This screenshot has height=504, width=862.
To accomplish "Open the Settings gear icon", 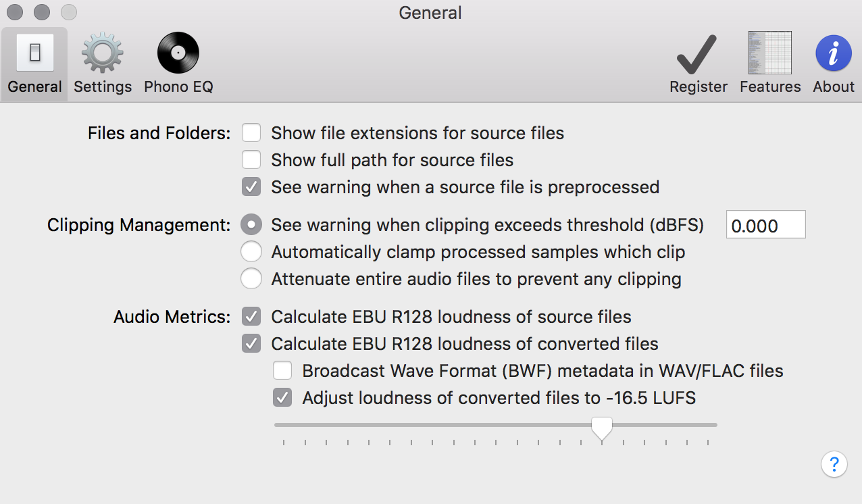I will [103, 53].
